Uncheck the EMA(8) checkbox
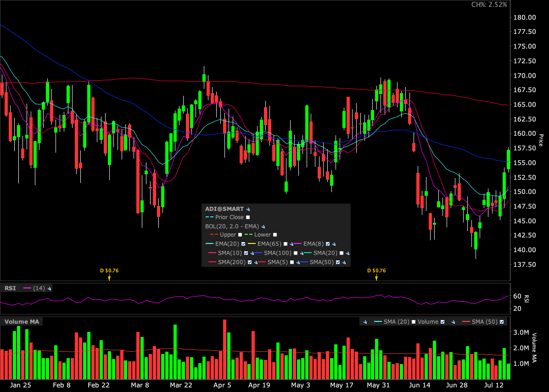 coord(328,244)
